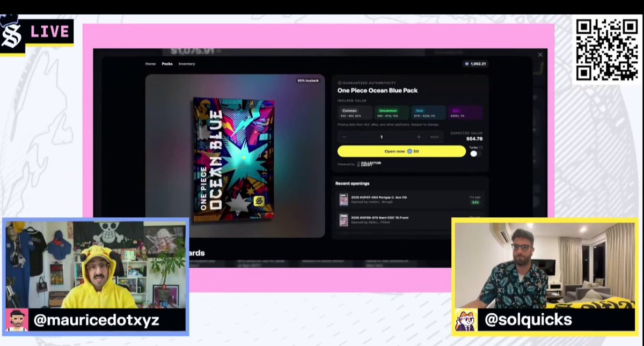The image size is (644, 346).
Task: Click the mauricedotxyz webcam feed
Action: point(96,265)
